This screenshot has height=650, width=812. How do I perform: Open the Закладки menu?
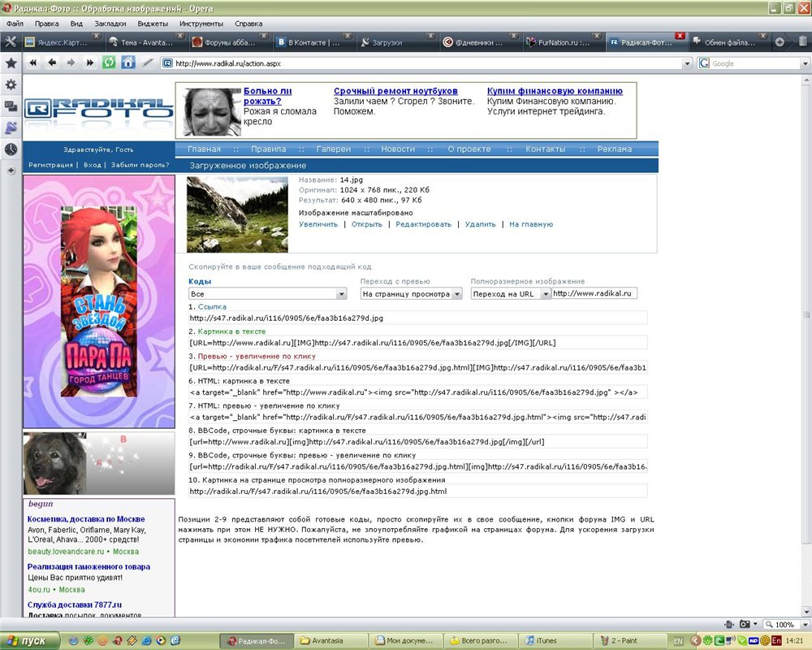(x=109, y=24)
